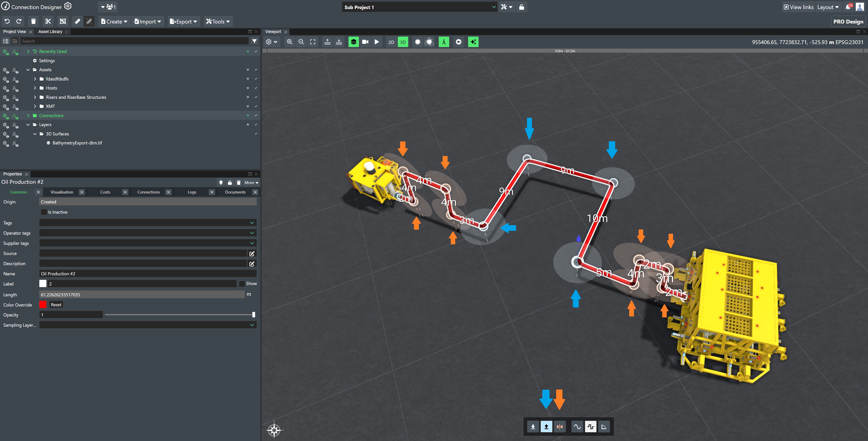
Task: Open the Export dropdown menu
Action: [184, 21]
